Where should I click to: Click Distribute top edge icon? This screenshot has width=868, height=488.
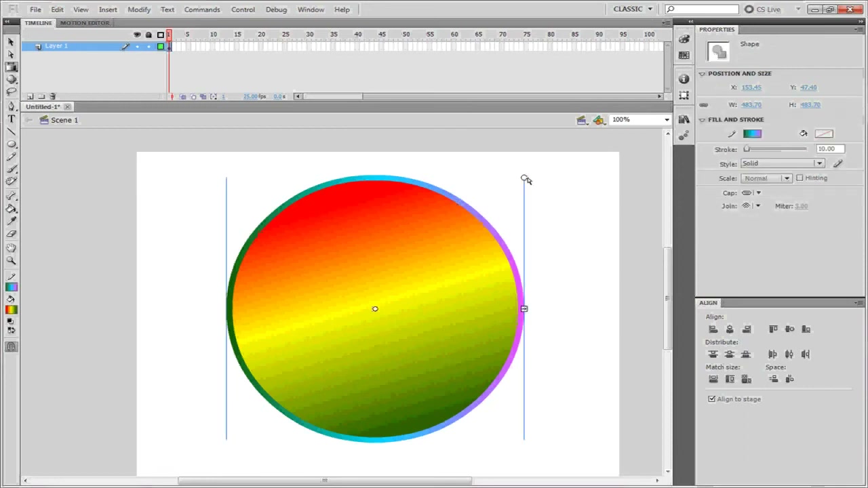pos(713,354)
